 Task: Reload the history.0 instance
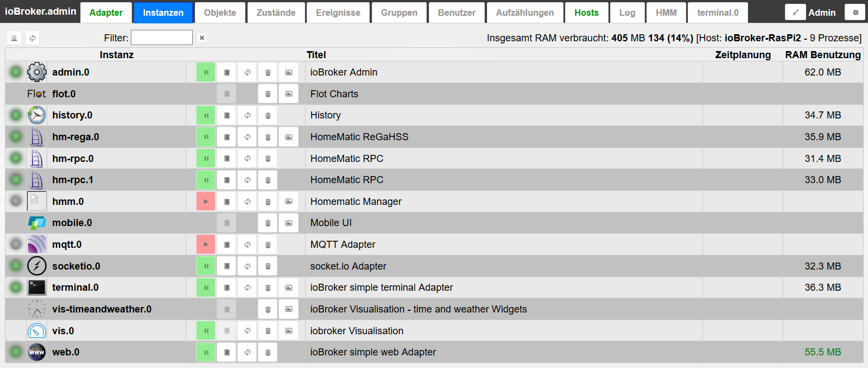click(x=247, y=115)
